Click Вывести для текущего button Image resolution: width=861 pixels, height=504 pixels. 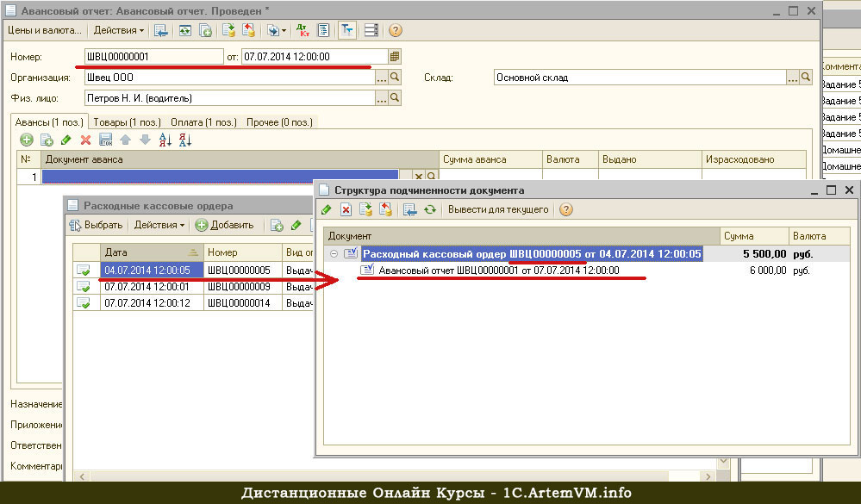(x=497, y=209)
